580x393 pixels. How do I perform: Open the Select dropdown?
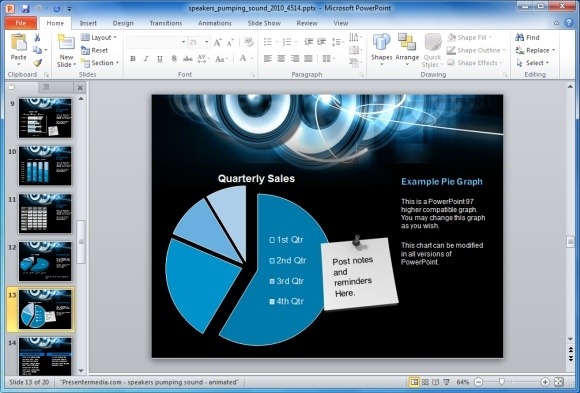coord(533,63)
